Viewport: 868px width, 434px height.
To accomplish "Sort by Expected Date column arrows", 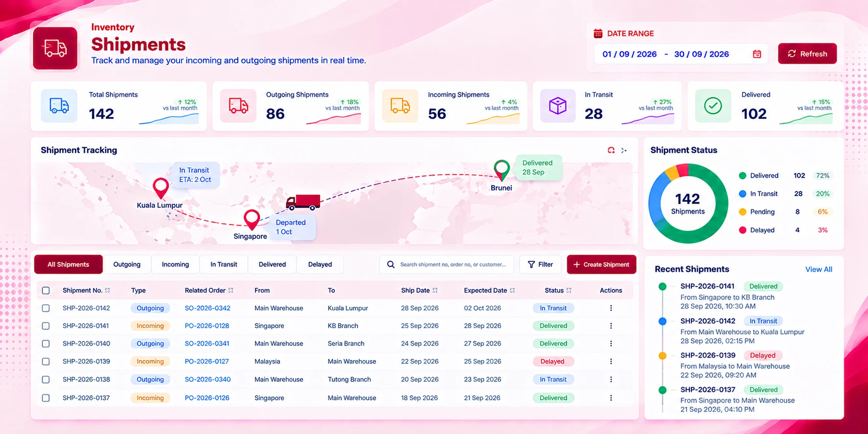I will coord(512,291).
